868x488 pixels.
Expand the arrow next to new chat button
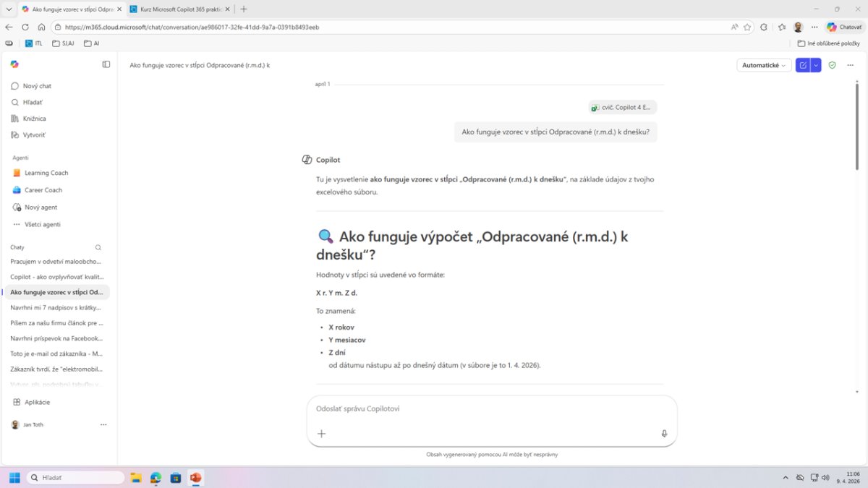816,65
